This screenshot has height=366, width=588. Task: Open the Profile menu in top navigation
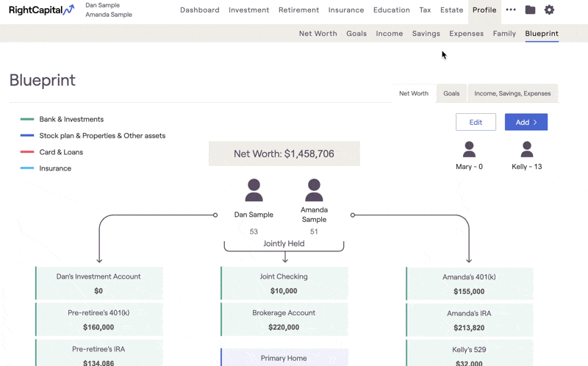(484, 10)
